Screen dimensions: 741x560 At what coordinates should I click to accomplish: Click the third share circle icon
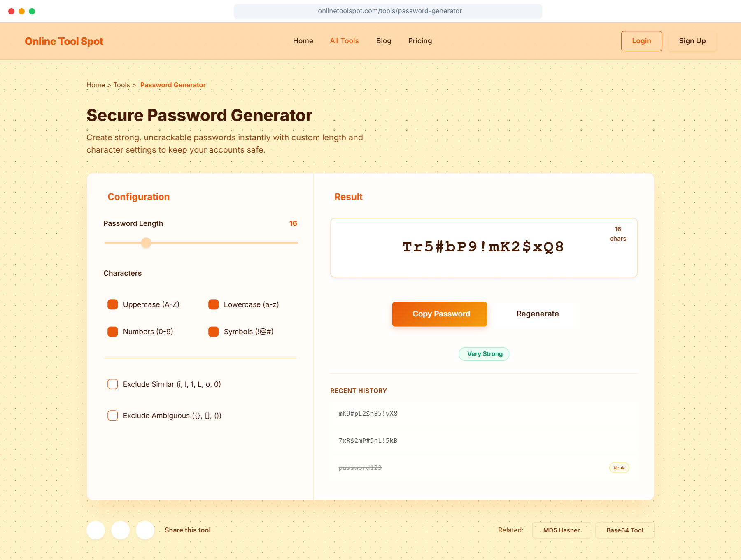[145, 530]
